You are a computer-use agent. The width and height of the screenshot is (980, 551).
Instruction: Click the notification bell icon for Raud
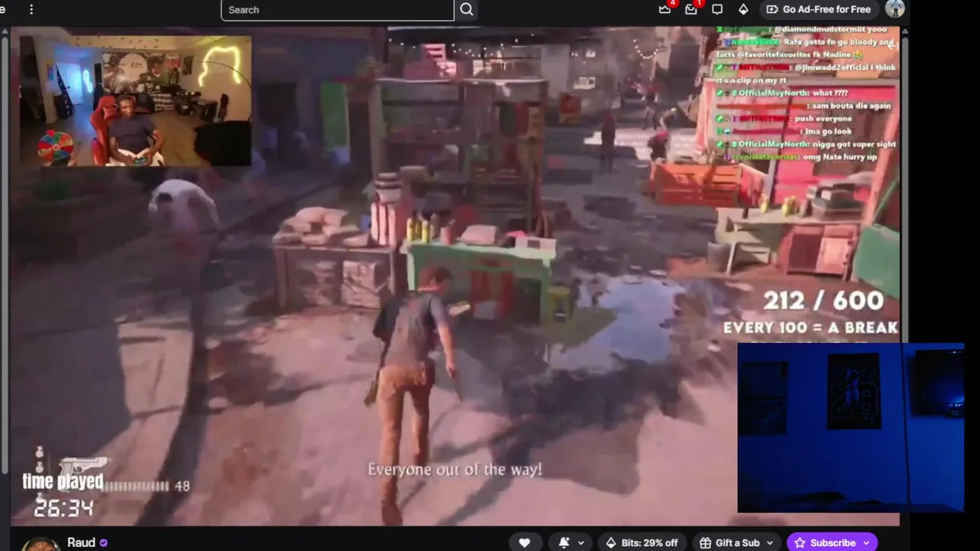click(564, 543)
